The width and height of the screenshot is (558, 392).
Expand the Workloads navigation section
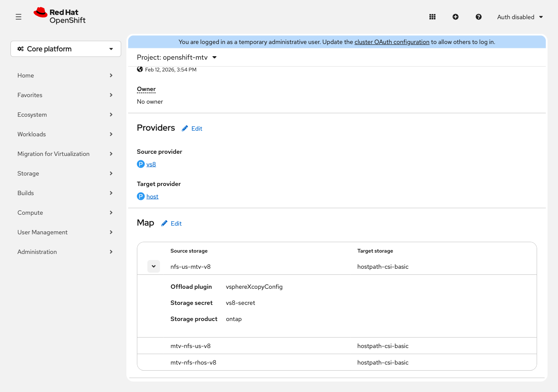pyautogui.click(x=65, y=134)
